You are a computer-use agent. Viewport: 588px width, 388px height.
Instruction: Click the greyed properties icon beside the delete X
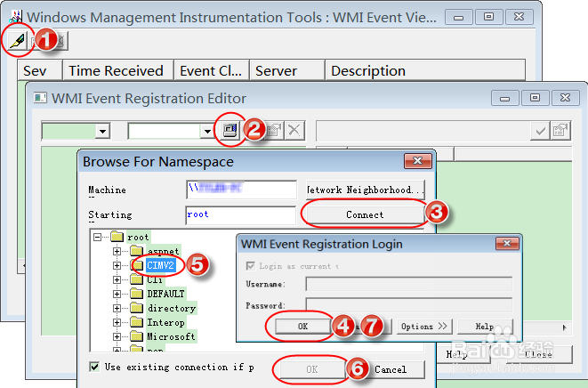coord(275,130)
